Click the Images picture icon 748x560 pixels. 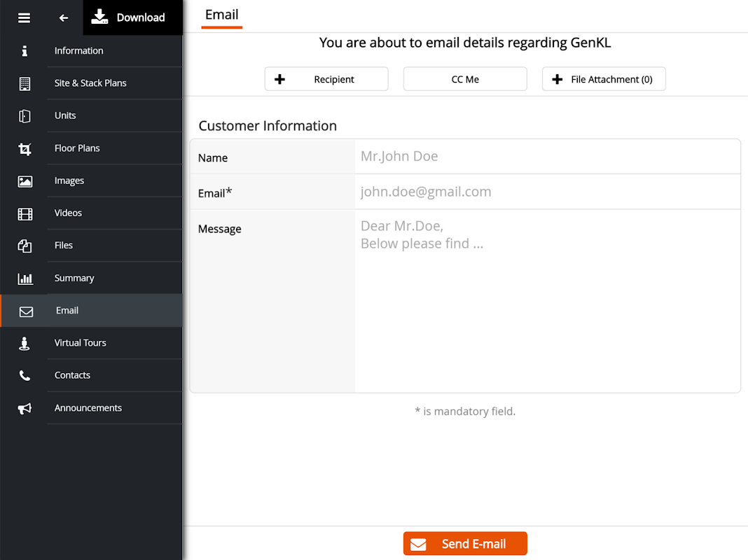click(25, 181)
